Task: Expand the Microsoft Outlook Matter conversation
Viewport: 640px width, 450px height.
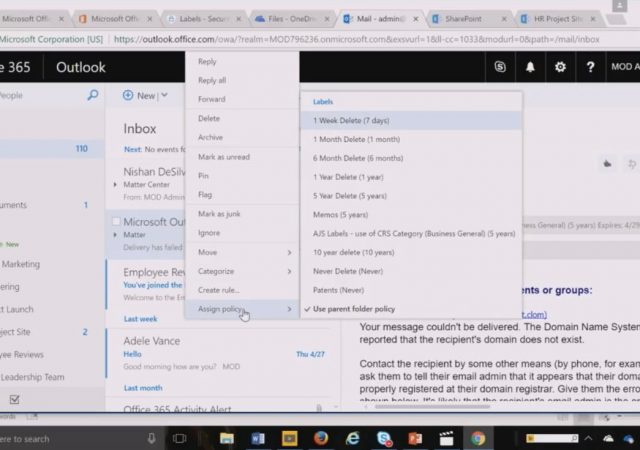Action: [x=115, y=235]
